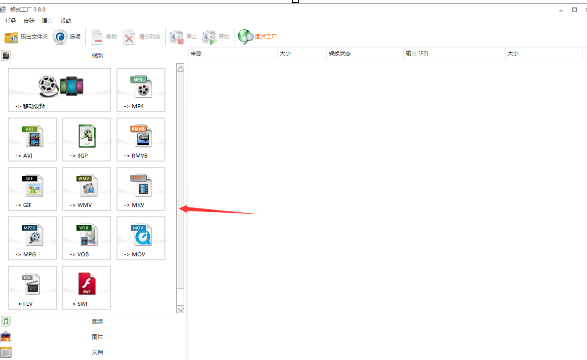Click the Clear List red X button
Screen dimensions: 587x360
pos(142,37)
